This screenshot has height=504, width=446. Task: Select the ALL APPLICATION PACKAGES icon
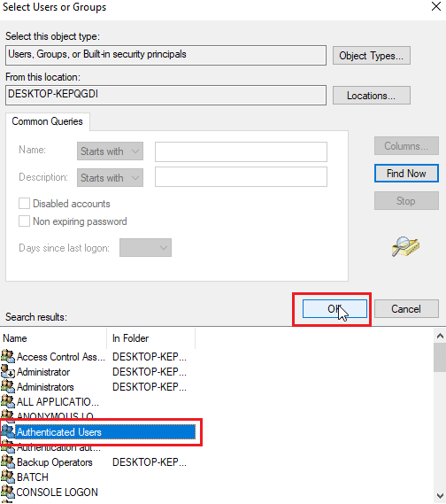click(8, 402)
